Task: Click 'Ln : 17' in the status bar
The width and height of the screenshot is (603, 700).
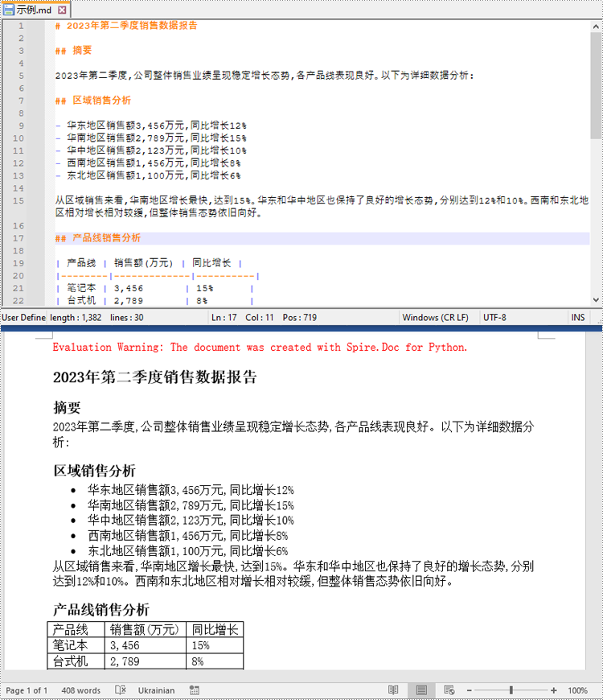Action: tap(224, 317)
